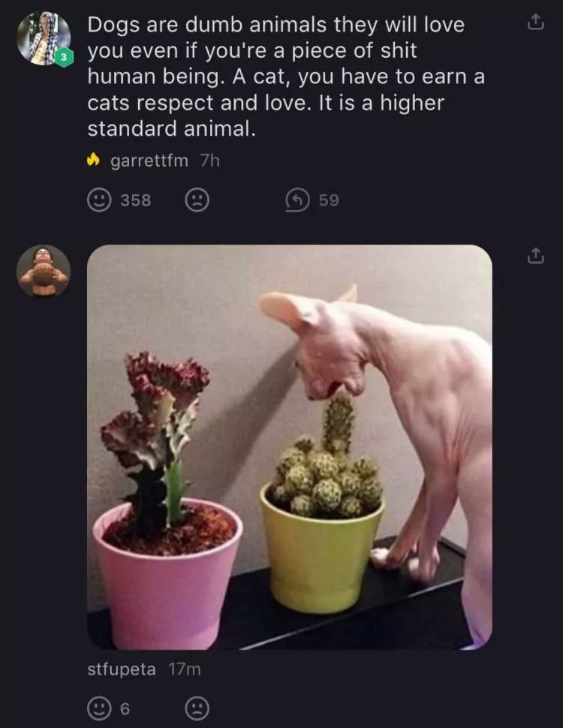Tap the green level 3 badge
Viewport: 563px width, 728px height.
pos(64,57)
